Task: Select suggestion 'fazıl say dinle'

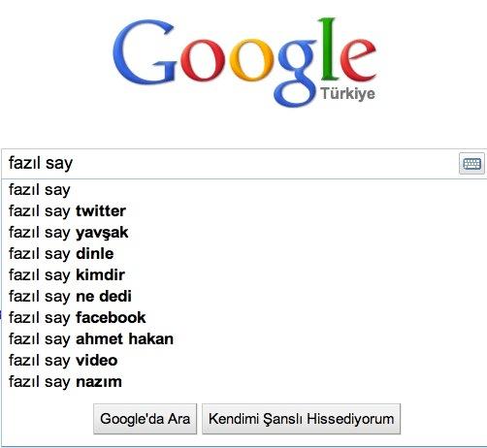Action: pyautogui.click(x=243, y=254)
